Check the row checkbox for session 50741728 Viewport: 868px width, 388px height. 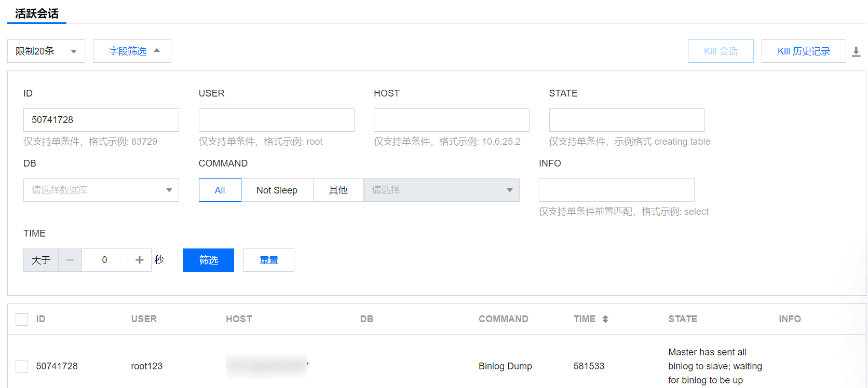pos(22,366)
